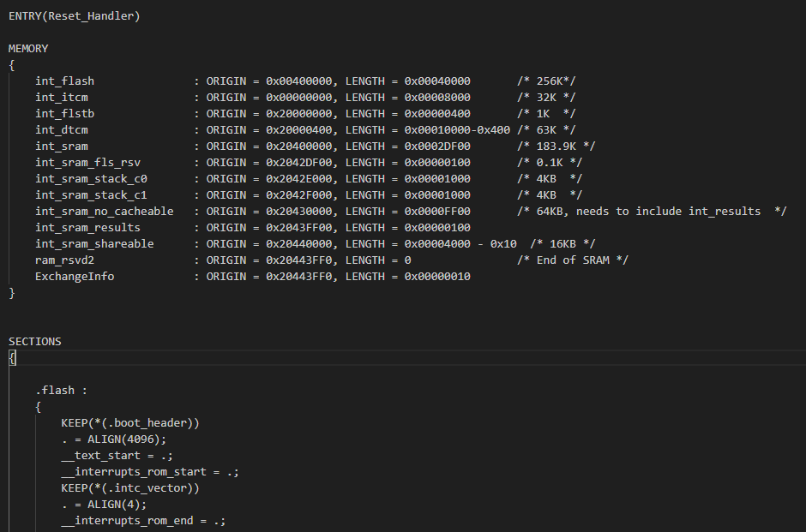Viewport: 806px width, 532px height.
Task: Click the int_sram_no_cacheable region name
Action: click(x=104, y=212)
